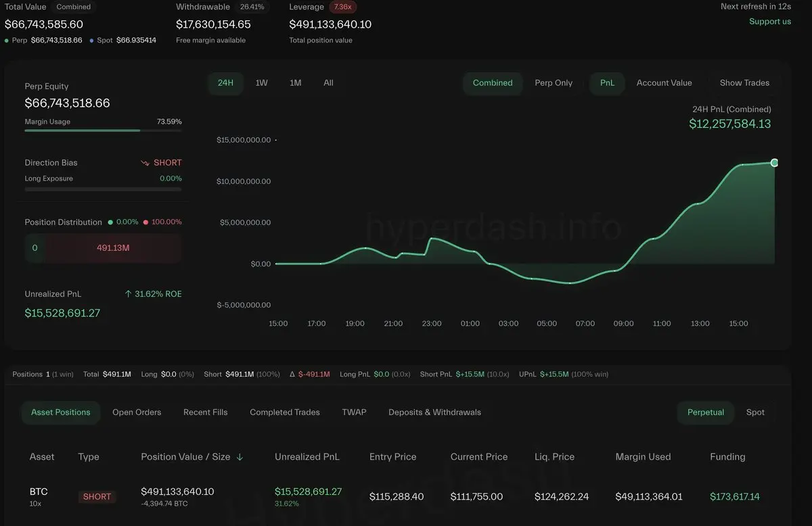This screenshot has height=526, width=812.
Task: Switch positions to Spot view
Action: pyautogui.click(x=755, y=412)
